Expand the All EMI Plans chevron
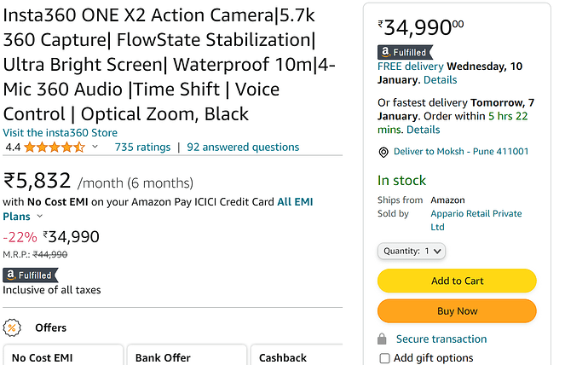Image resolution: width=588 pixels, height=365 pixels. (39, 217)
